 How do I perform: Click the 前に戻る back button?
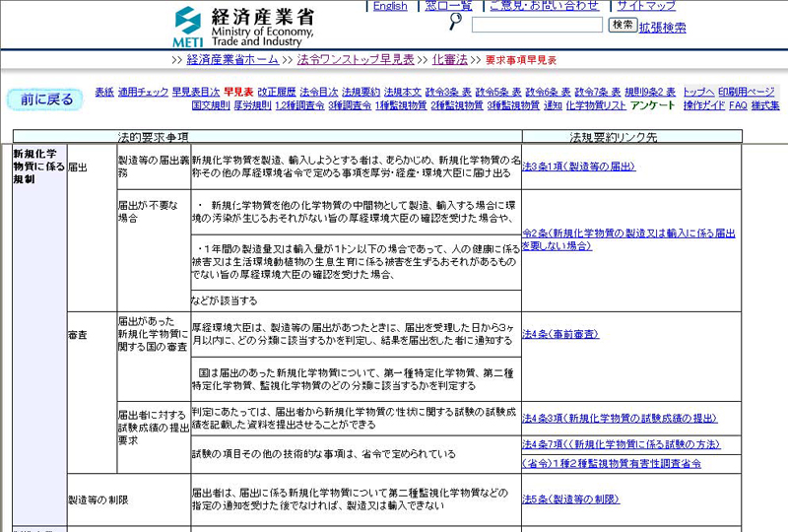coord(45,100)
